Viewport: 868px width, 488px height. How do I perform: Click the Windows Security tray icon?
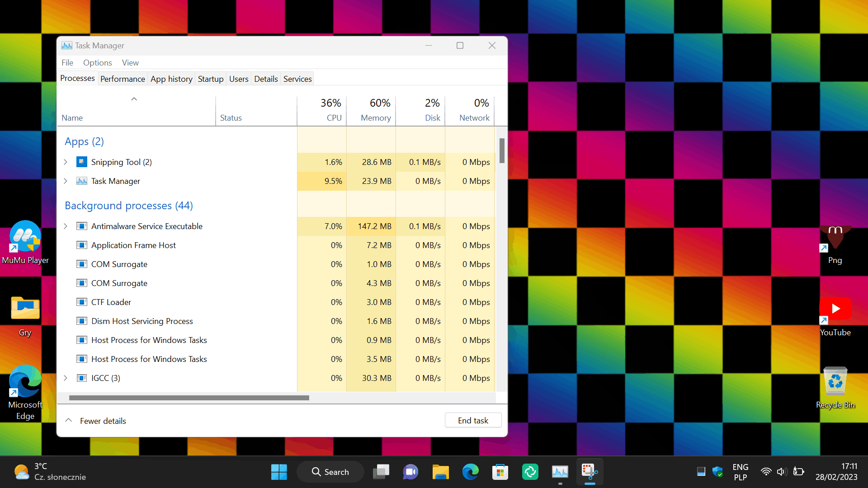tap(717, 472)
